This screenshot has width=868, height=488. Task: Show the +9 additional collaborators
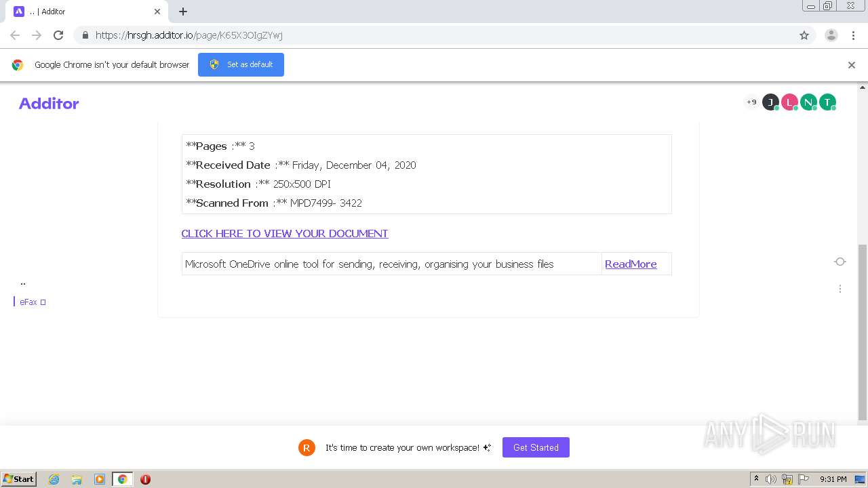pos(751,102)
